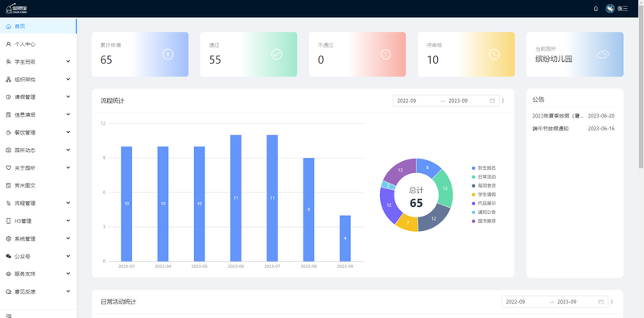
Task: Click the home icon beside 首页
Action: pos(9,27)
